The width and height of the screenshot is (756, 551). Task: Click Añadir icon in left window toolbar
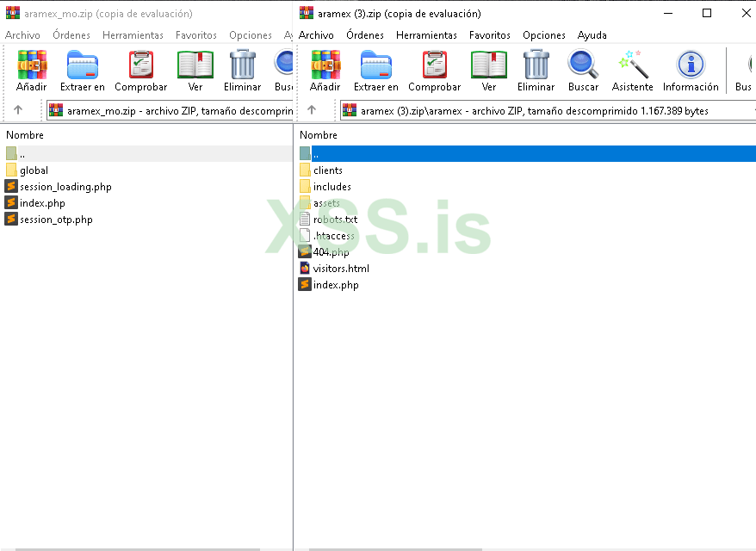[32, 70]
